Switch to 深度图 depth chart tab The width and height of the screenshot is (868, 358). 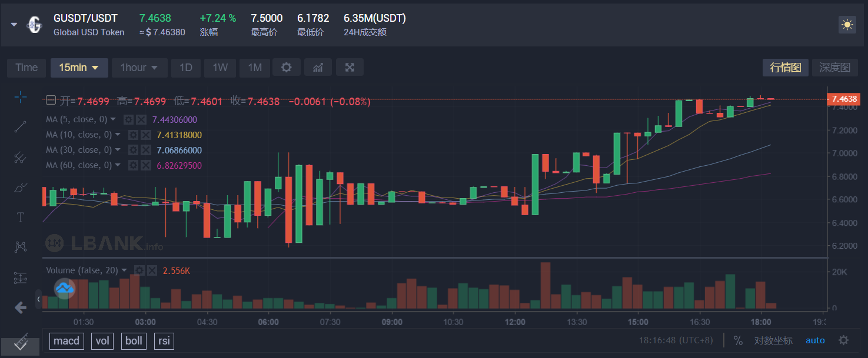click(835, 68)
